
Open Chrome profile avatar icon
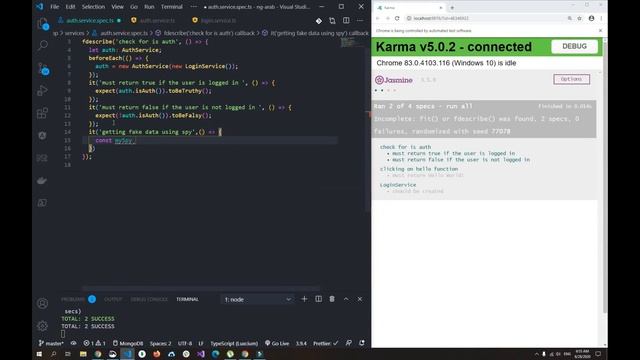(591, 18)
